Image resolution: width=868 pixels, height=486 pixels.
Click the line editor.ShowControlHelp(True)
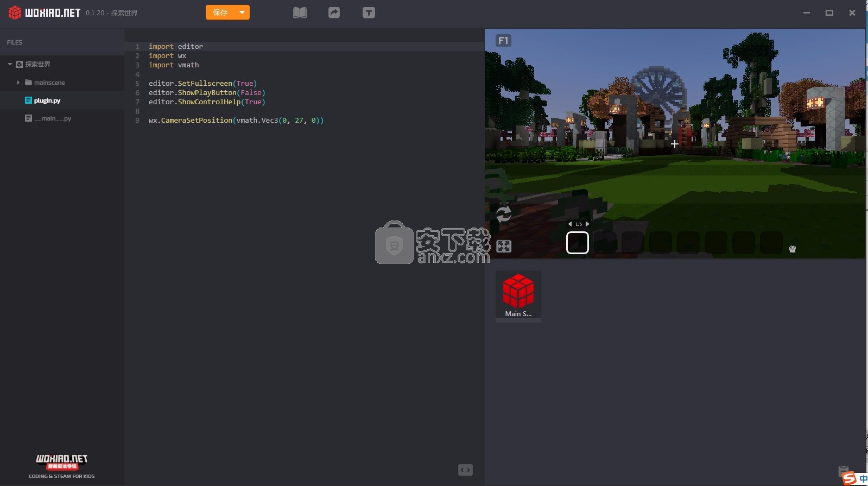(207, 102)
